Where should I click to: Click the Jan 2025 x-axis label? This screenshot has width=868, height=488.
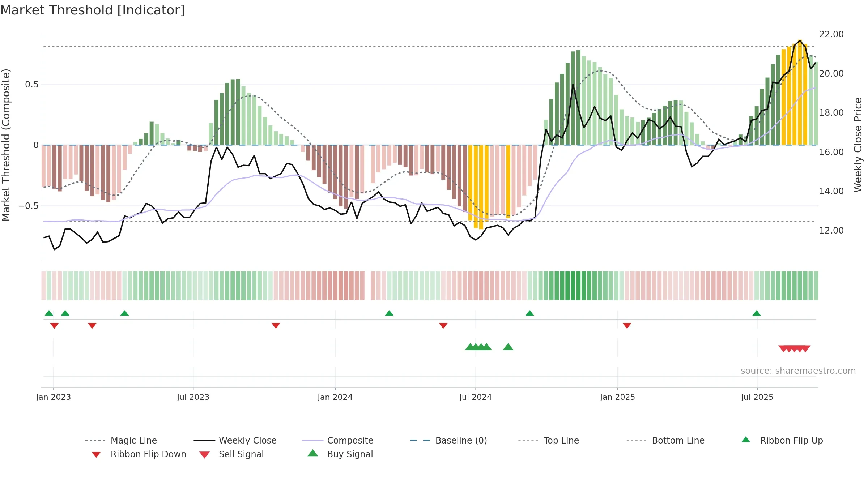click(x=618, y=397)
